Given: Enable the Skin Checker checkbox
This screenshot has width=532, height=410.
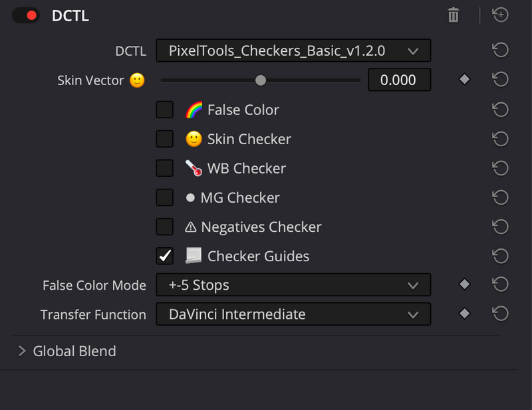Looking at the screenshot, I should (164, 139).
